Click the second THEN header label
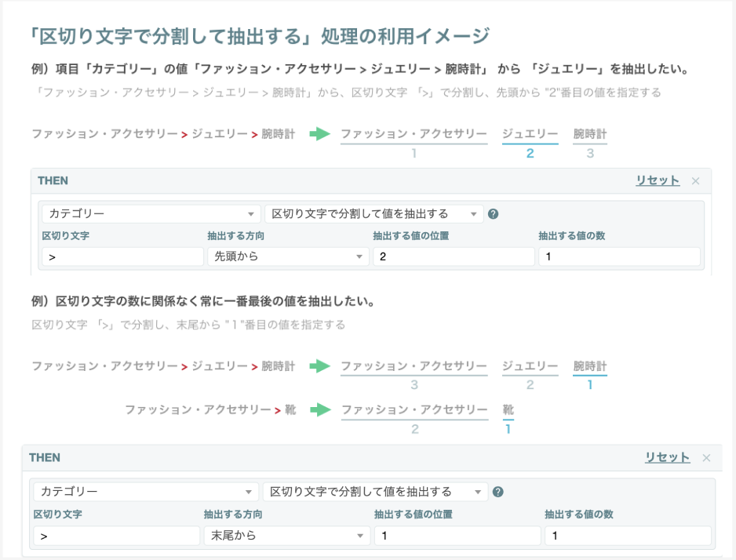The width and height of the screenshot is (736, 560). pos(45,458)
